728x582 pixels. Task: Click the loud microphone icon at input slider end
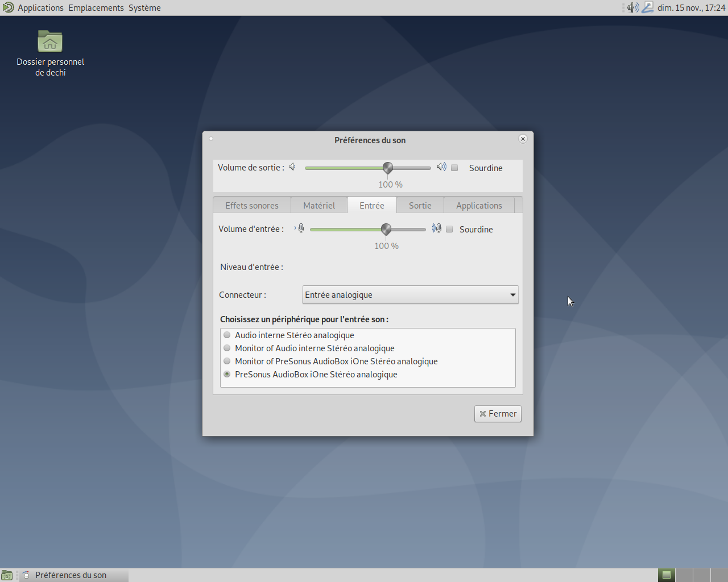(x=436, y=228)
